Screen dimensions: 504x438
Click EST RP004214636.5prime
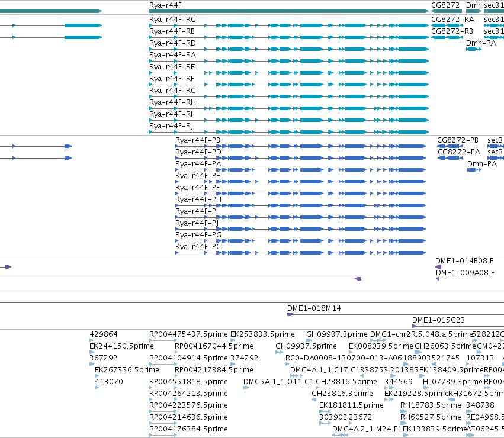point(188,418)
